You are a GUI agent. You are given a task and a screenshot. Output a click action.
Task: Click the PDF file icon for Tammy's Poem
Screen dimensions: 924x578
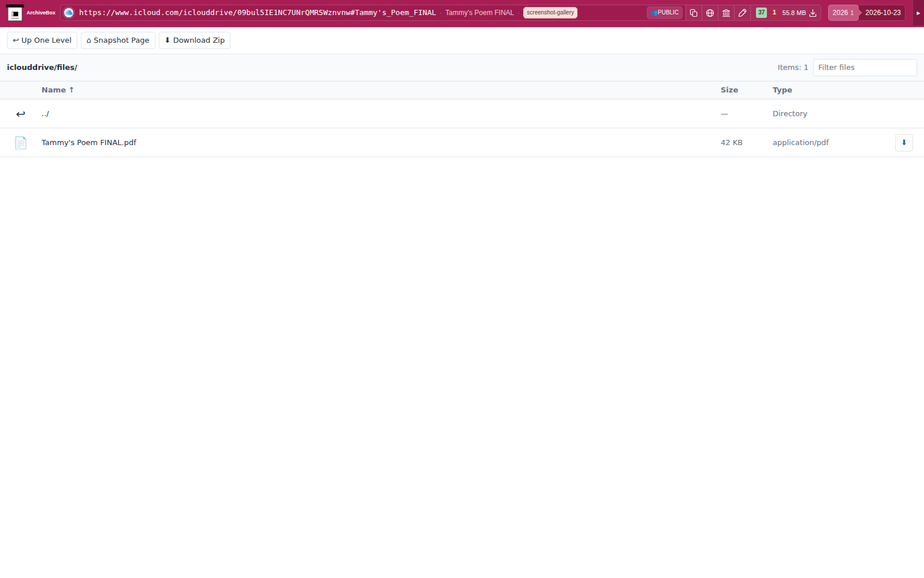point(21,143)
